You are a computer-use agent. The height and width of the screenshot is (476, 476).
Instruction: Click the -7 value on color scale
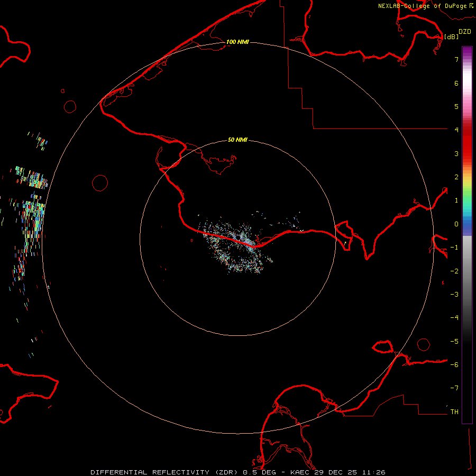pyautogui.click(x=454, y=388)
